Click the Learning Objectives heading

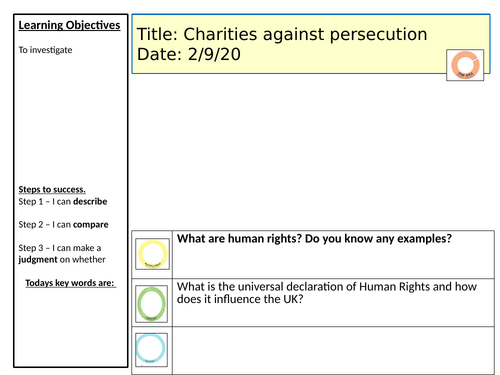pos(69,25)
